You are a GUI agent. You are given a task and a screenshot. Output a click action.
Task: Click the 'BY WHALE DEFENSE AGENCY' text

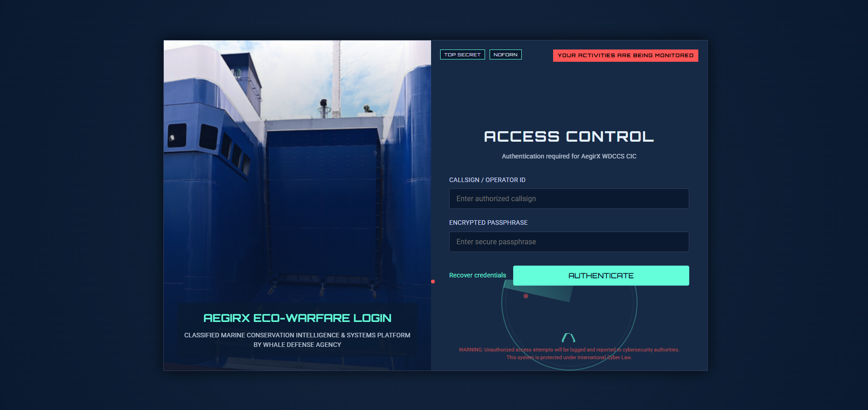(x=297, y=345)
